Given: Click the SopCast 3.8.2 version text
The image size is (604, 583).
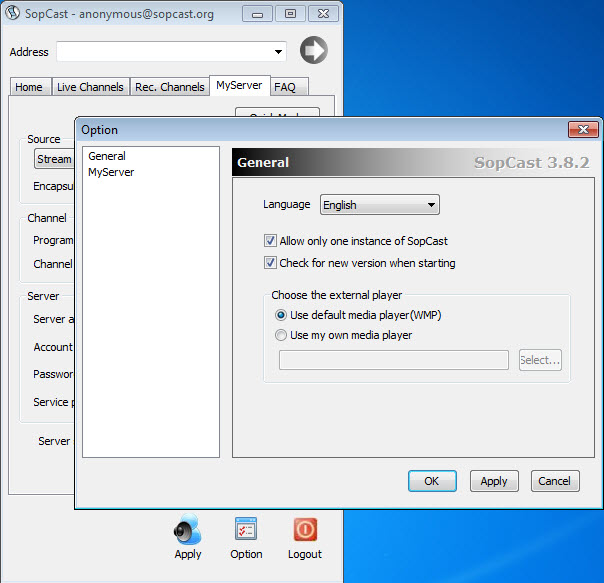Looking at the screenshot, I should pyautogui.click(x=532, y=163).
